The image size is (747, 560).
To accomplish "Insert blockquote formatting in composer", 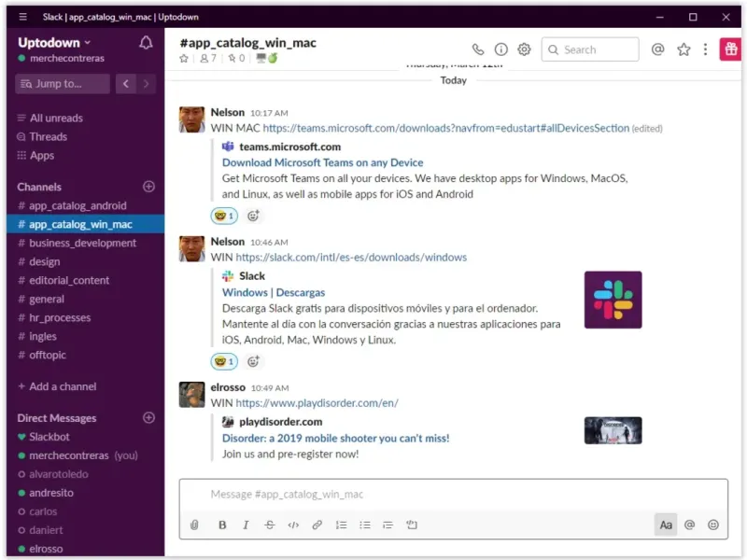I will (x=388, y=525).
